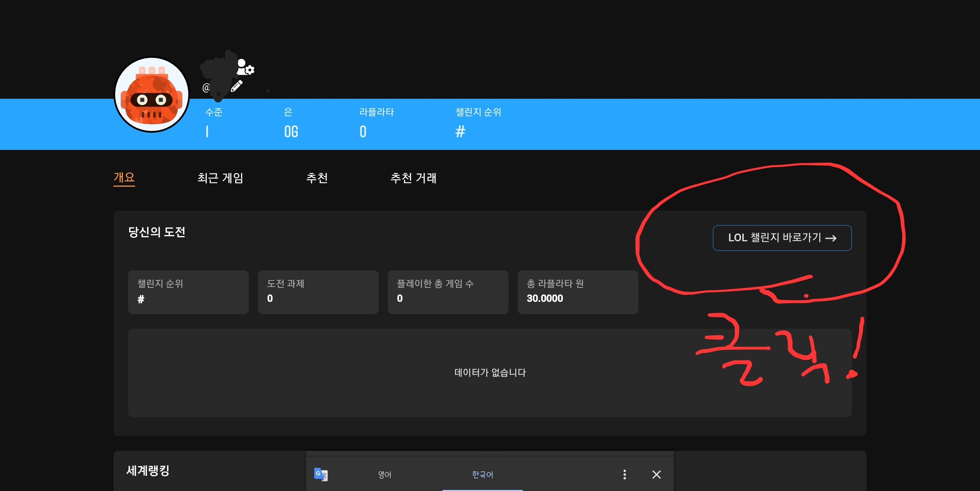Open the 추천 거래 tab
Viewport: 980px width, 491px height.
413,178
